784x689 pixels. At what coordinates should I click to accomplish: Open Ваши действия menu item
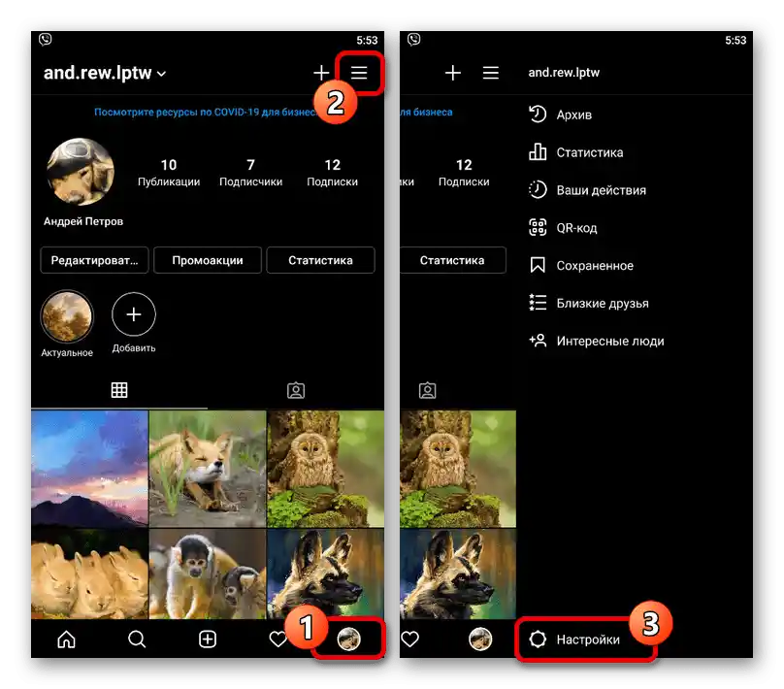tap(587, 190)
